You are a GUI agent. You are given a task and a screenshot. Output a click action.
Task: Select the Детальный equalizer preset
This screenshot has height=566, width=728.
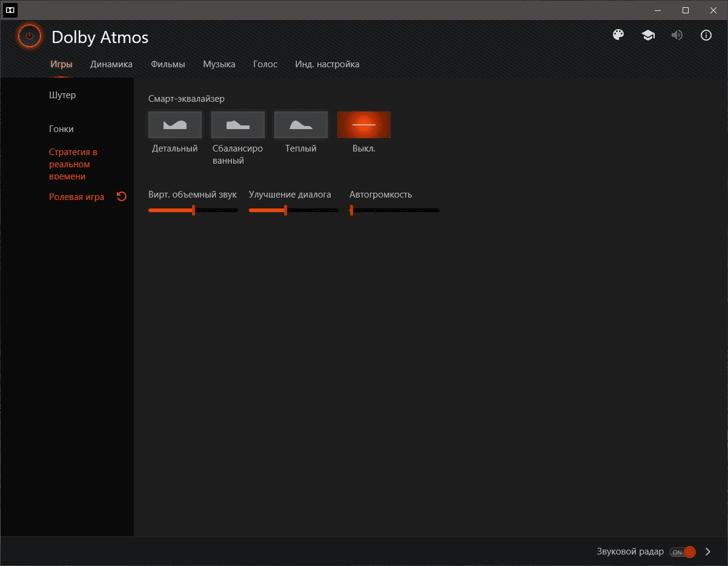pos(175,125)
